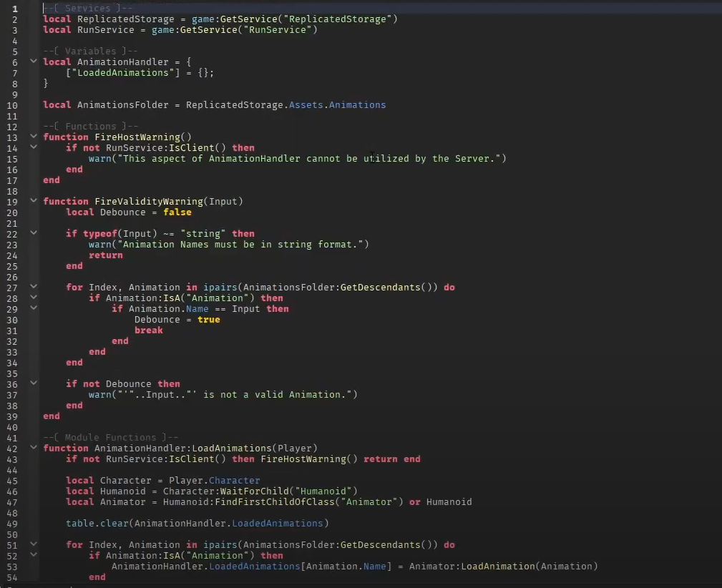Collapse the AnimationHandler table fold arrow
Viewport: 722px width, 588px height.
click(33, 62)
